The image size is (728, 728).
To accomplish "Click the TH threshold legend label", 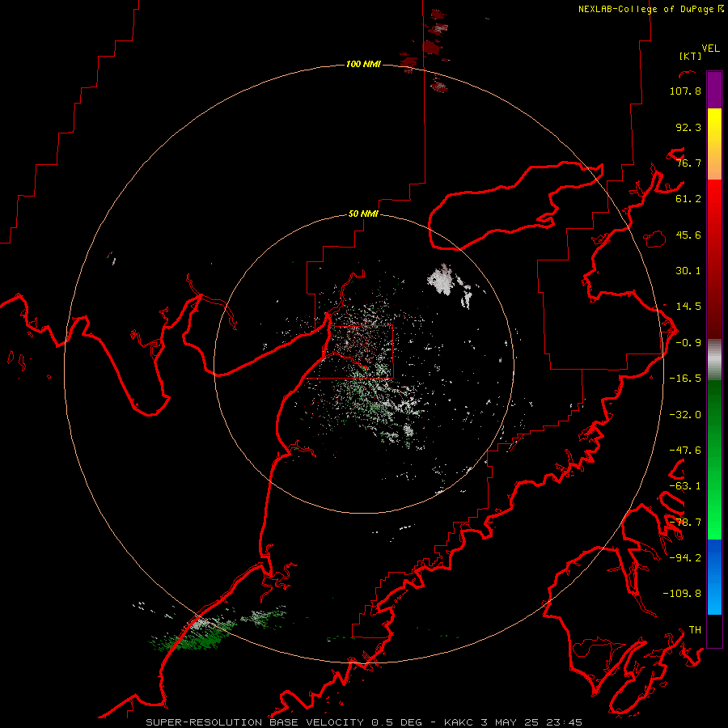I will (x=695, y=630).
